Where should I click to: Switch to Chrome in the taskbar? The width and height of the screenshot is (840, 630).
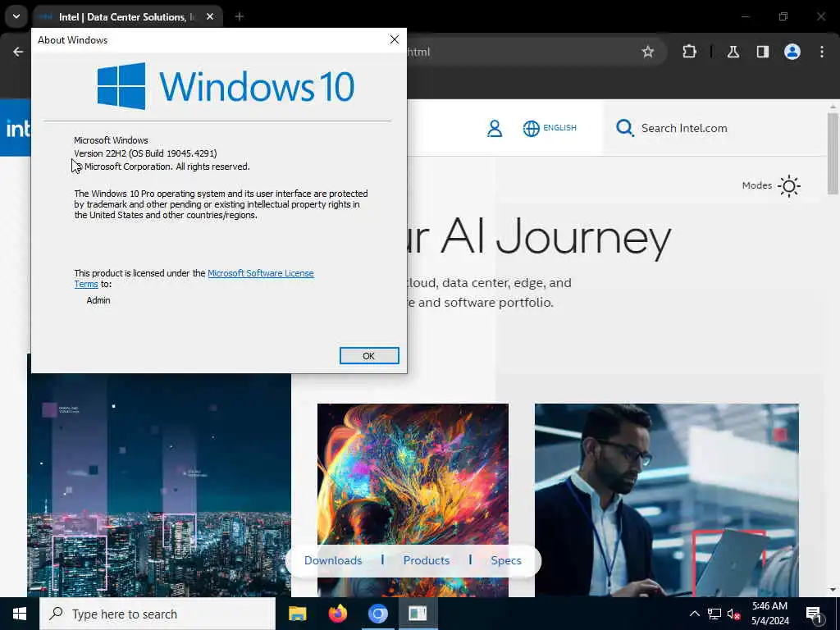pos(377,614)
